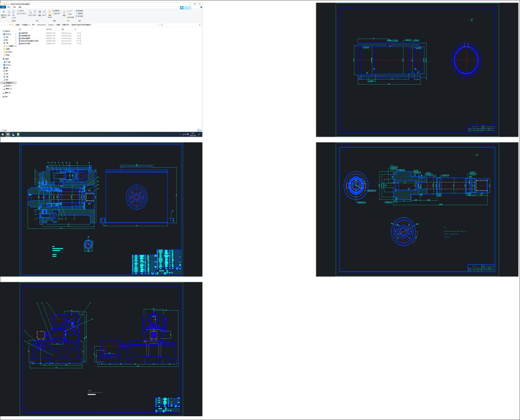This screenshot has width=520, height=420.
Task: Click the taskbar clock
Action: [x=193, y=134]
